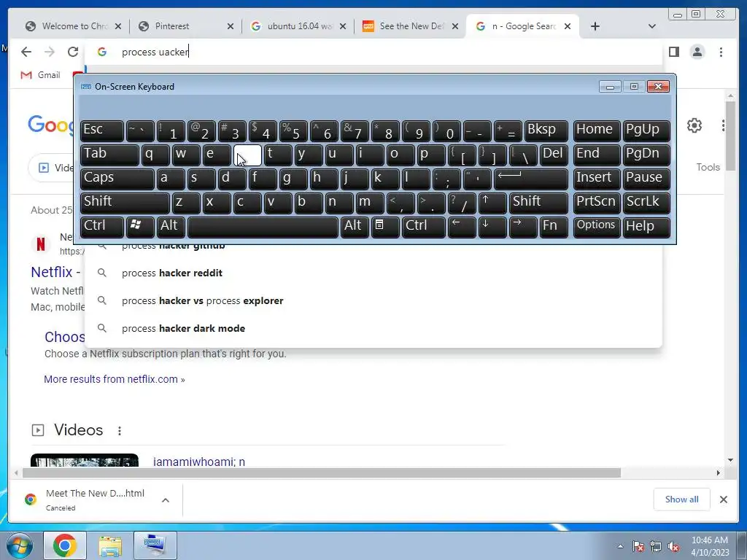This screenshot has width=747, height=560.
Task: Click the network tray icon
Action: (656, 547)
